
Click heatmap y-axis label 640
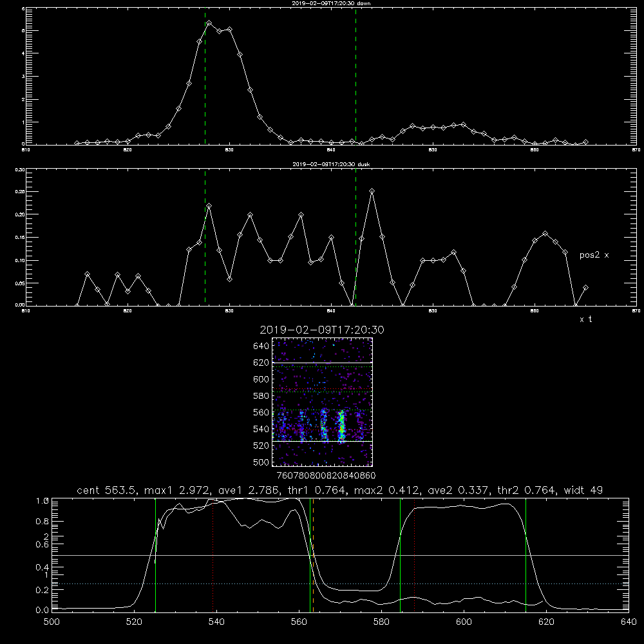(261, 346)
